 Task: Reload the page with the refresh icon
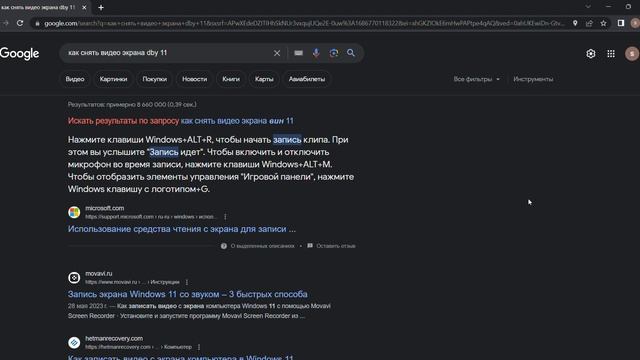pos(20,23)
